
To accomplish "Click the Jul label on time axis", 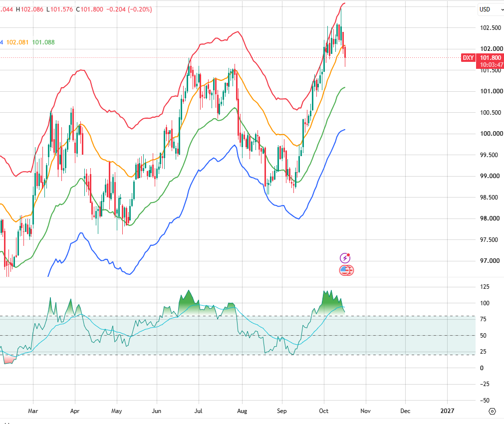I will point(198,411).
